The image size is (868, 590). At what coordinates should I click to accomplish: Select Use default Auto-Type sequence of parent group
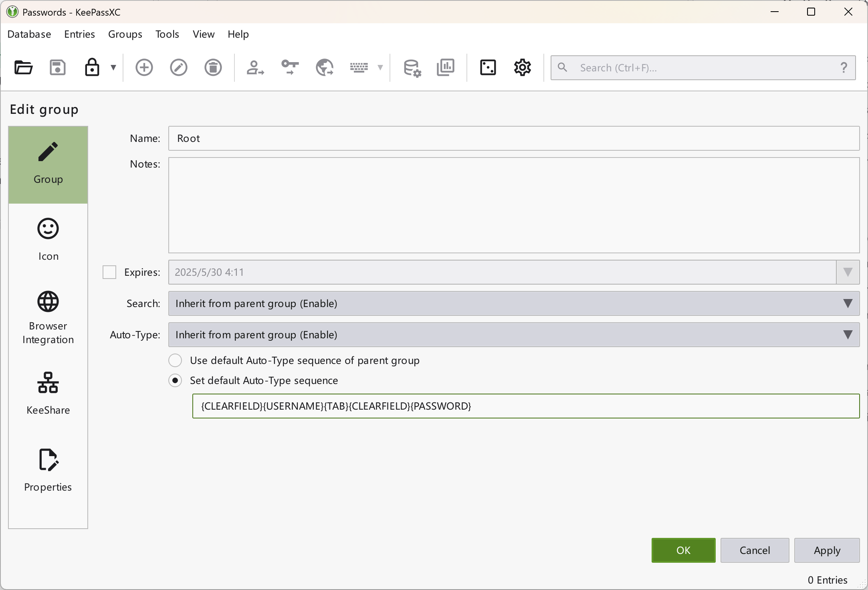(x=175, y=360)
